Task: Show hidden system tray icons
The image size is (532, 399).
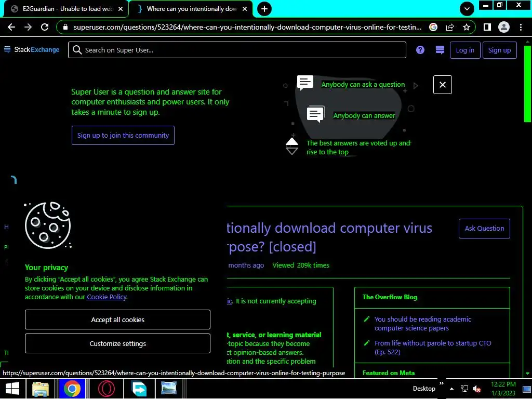Action: pyautogui.click(x=451, y=389)
